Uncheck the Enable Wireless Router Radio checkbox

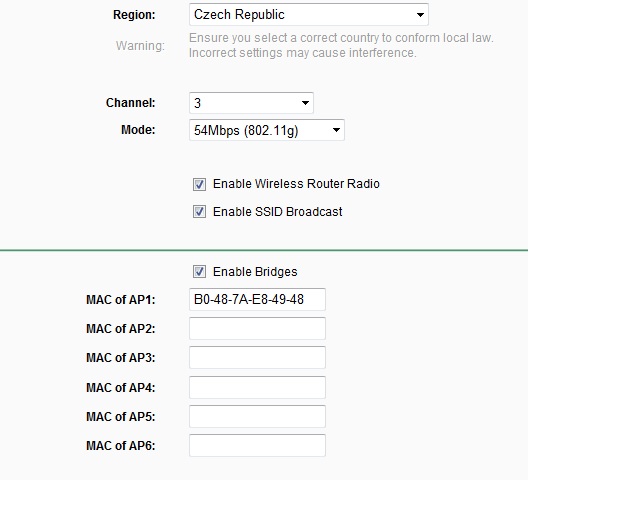click(200, 184)
